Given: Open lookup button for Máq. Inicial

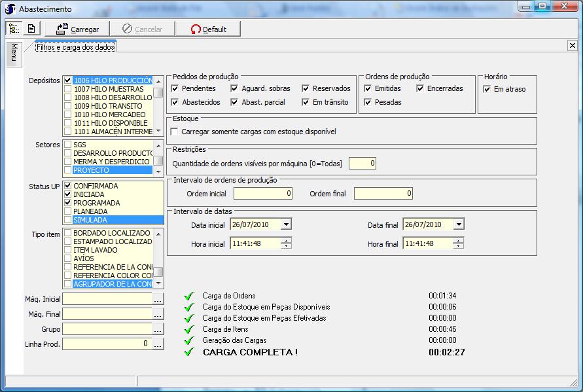Looking at the screenshot, I should (x=158, y=298).
